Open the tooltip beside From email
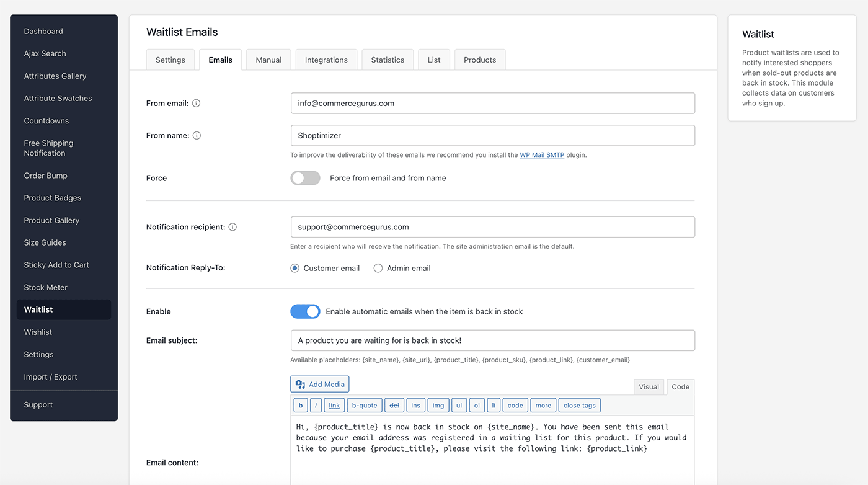The height and width of the screenshot is (485, 868). pos(196,103)
